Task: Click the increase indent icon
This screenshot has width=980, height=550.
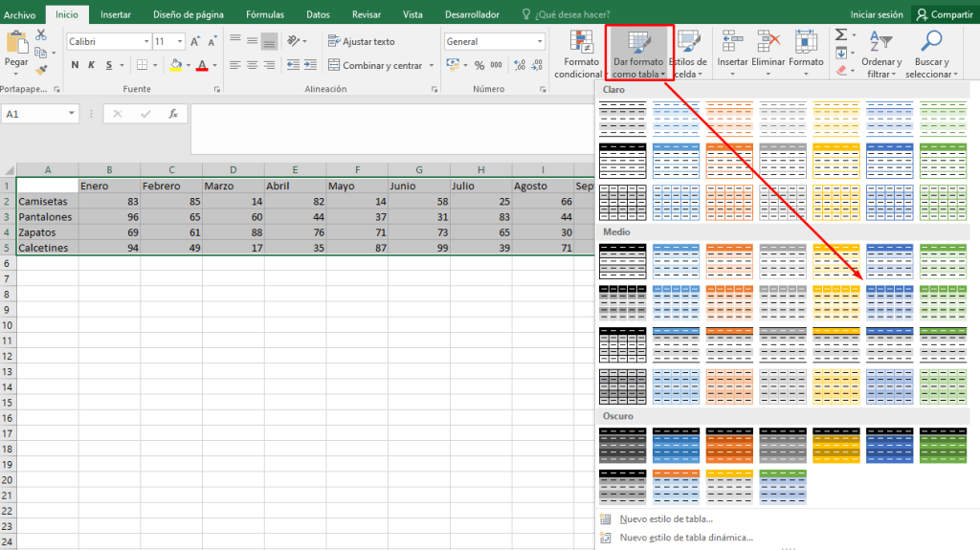Action: (311, 65)
